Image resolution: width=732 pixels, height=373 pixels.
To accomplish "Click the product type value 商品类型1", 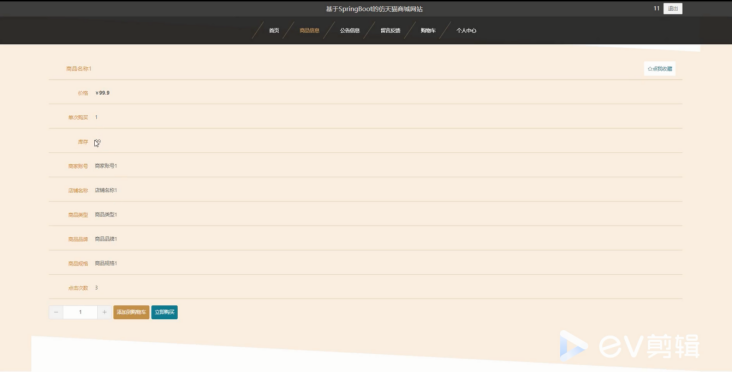I will click(106, 215).
